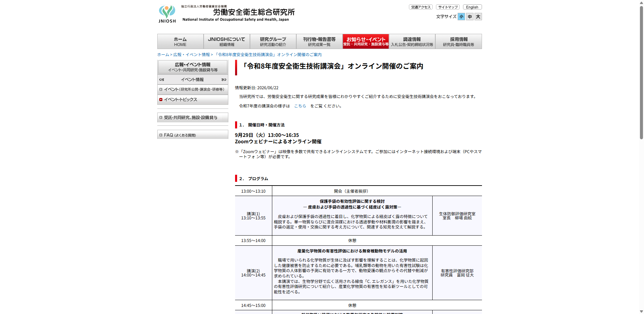Select お知らせ・イベント navigation tab
The width and height of the screenshot is (644, 314).
366,41
